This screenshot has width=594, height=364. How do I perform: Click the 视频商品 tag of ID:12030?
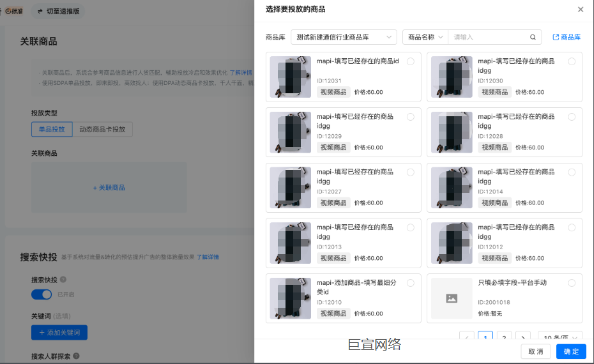[x=494, y=92]
